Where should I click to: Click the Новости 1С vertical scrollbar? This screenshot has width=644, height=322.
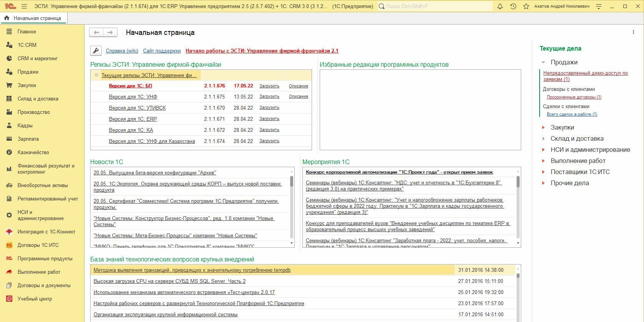click(292, 207)
